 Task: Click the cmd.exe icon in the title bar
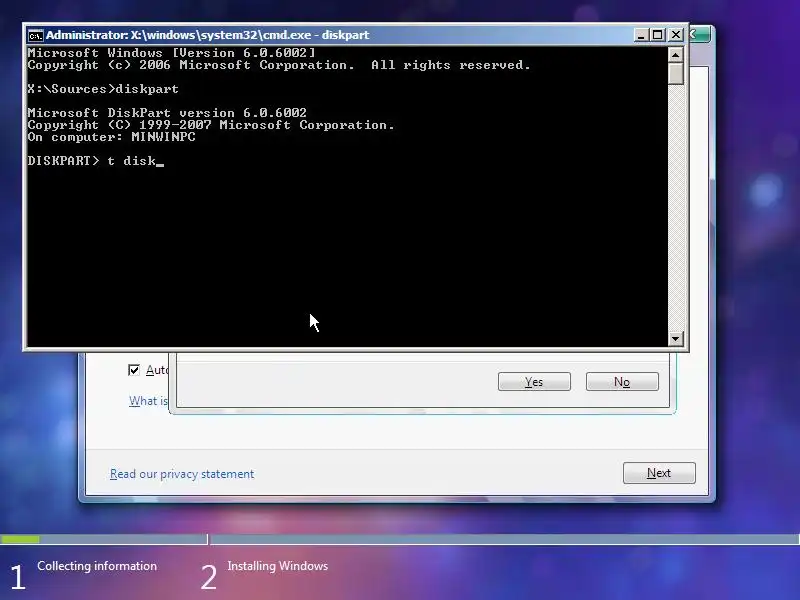point(36,35)
